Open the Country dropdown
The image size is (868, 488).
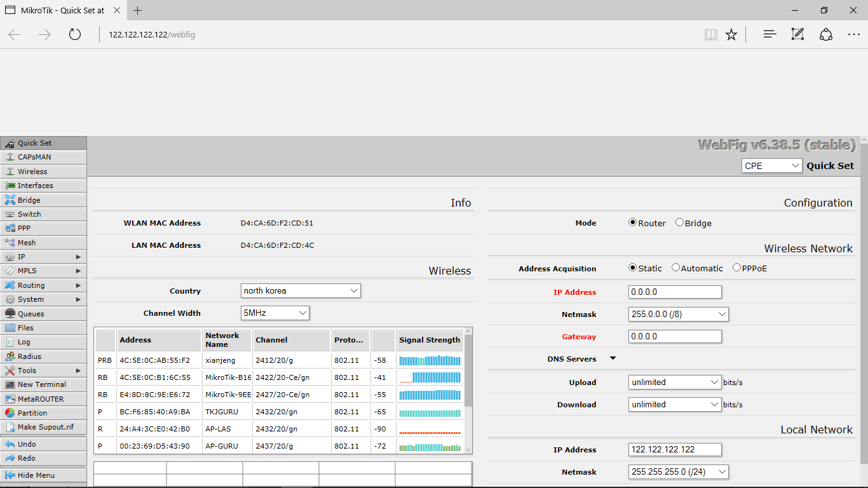301,290
